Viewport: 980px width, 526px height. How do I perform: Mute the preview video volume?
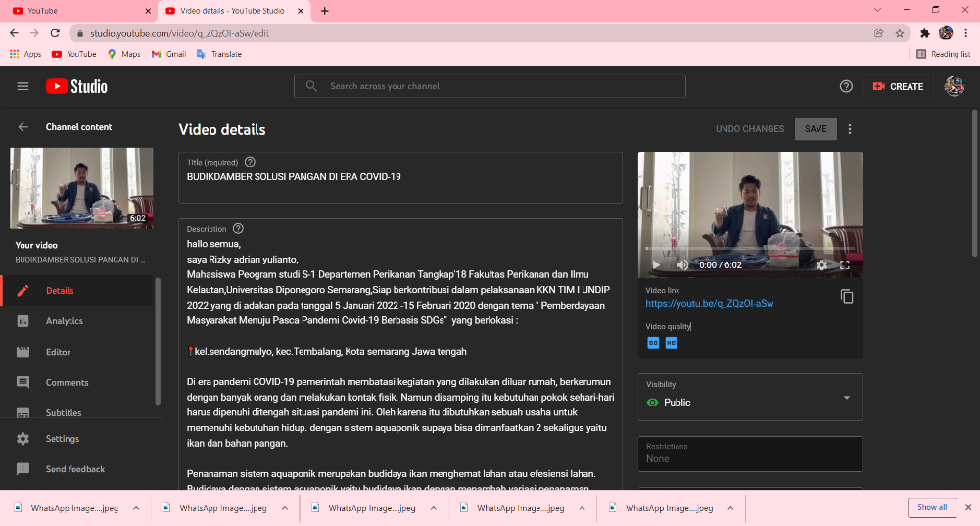click(x=682, y=265)
